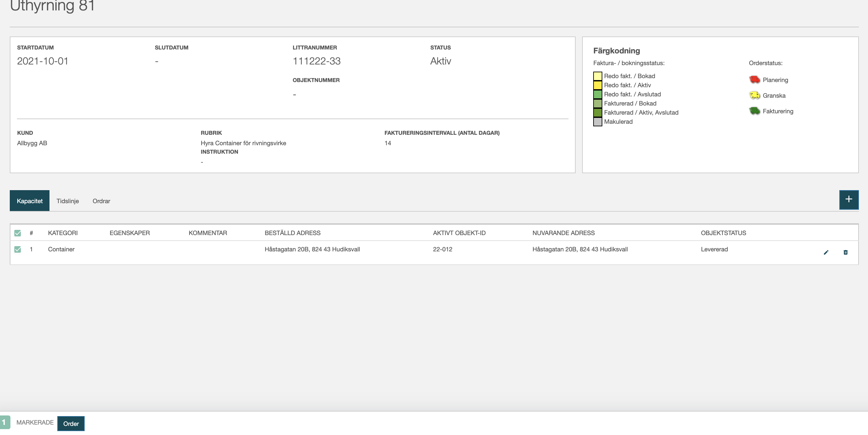This screenshot has width=868, height=435.
Task: Click the Redo fakt. / Avslutad green swatch
Action: pos(597,94)
